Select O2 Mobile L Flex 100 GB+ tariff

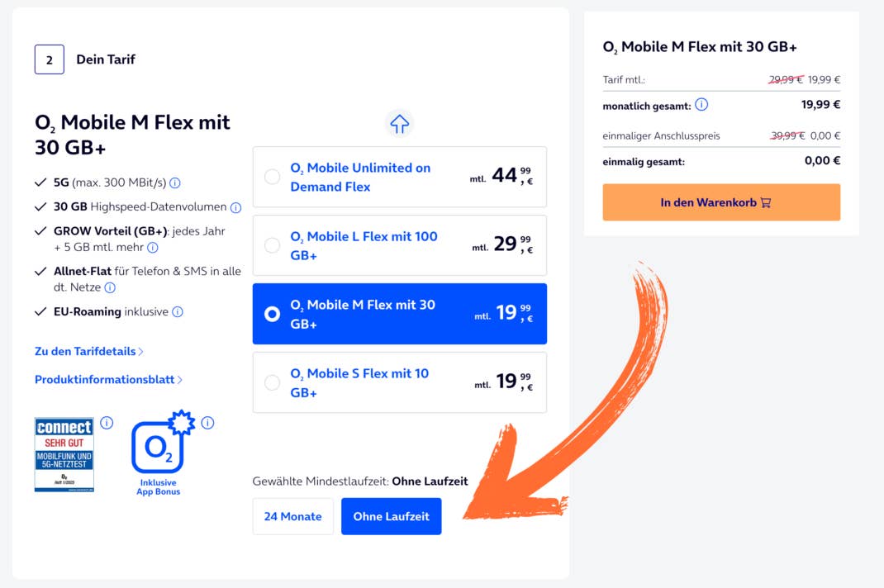tap(399, 245)
